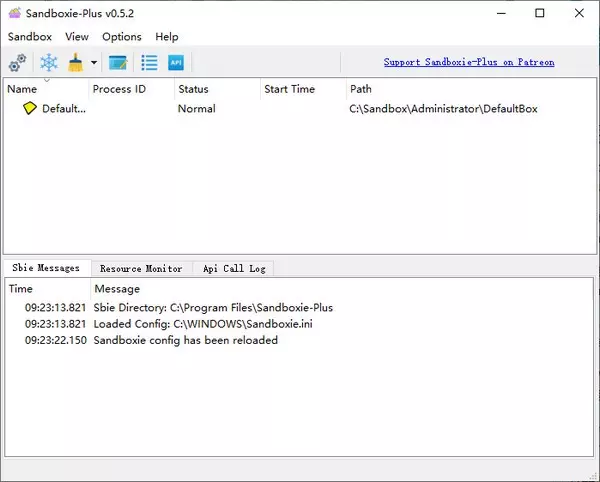Select the 'Sandboxie config has been reloaded' message
Screen dimensions: 600x482
[185, 340]
